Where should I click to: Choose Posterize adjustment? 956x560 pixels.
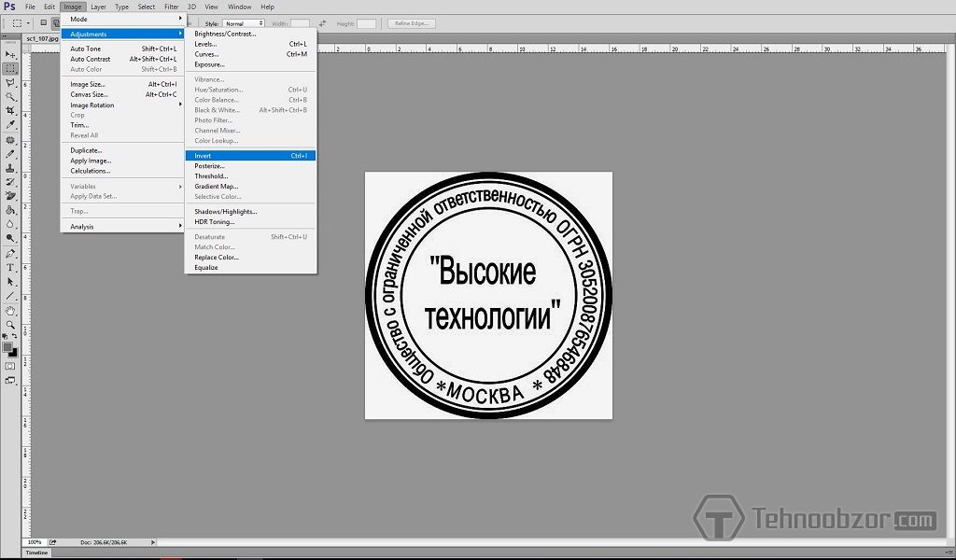tap(250, 166)
